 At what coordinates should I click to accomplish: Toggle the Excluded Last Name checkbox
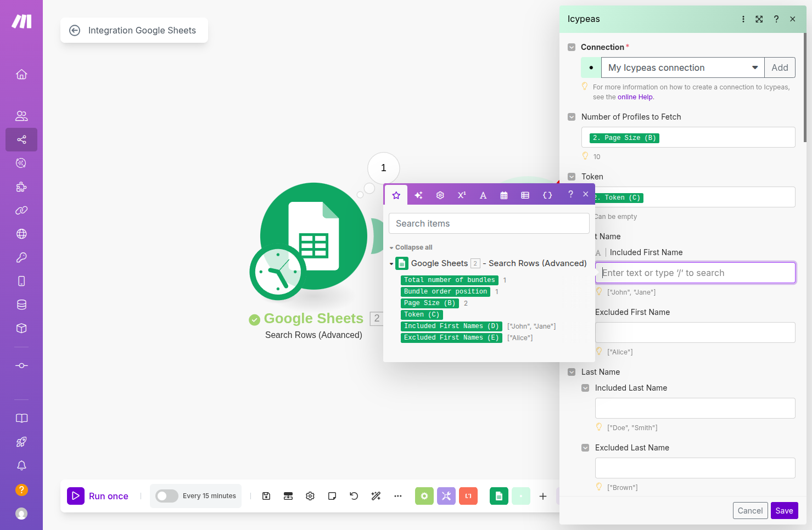(x=585, y=448)
